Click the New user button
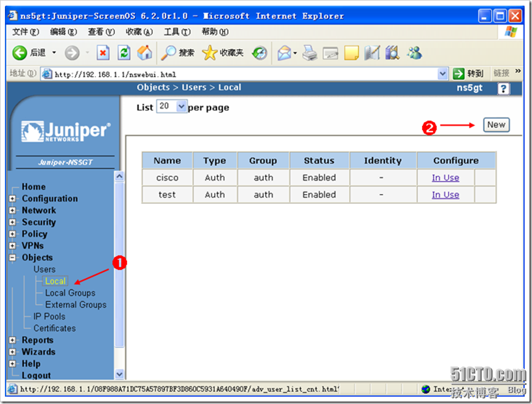This screenshot has width=532, height=404. (496, 125)
